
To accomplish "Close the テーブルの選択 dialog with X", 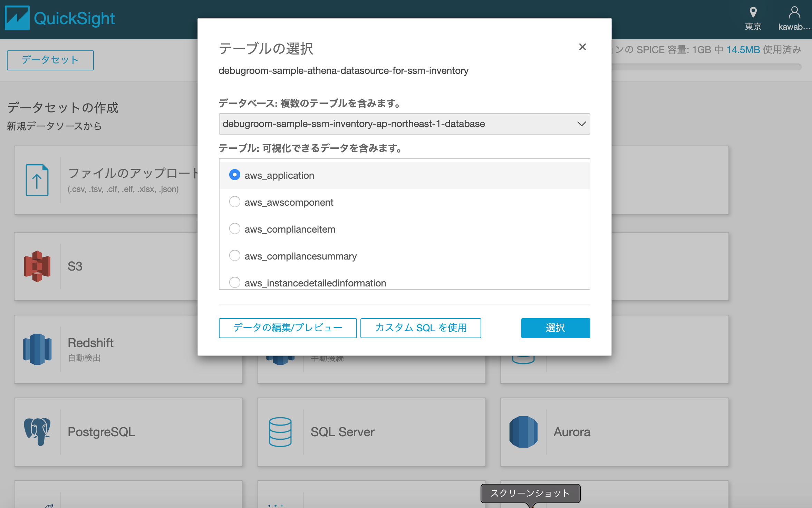I will click(x=582, y=47).
